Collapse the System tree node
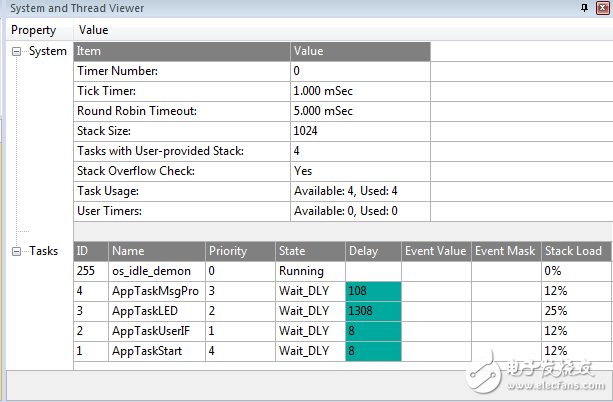The height and width of the screenshot is (402, 613). (16, 52)
